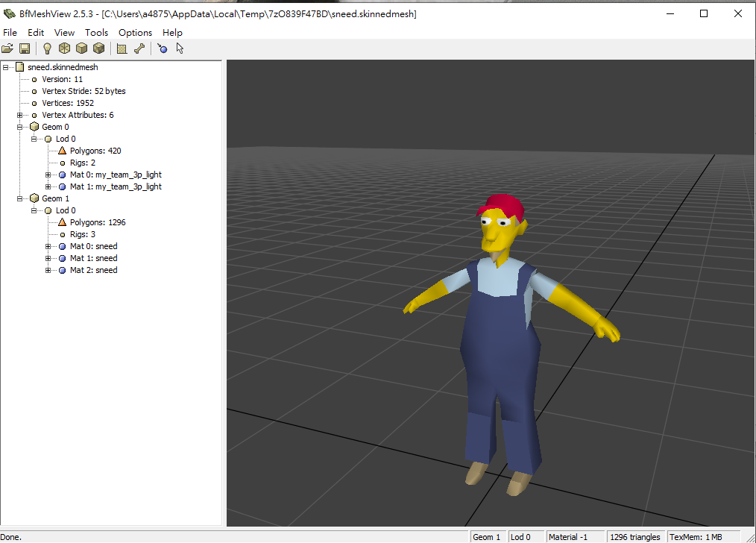Toggle the grid display toolbar icon

122,48
